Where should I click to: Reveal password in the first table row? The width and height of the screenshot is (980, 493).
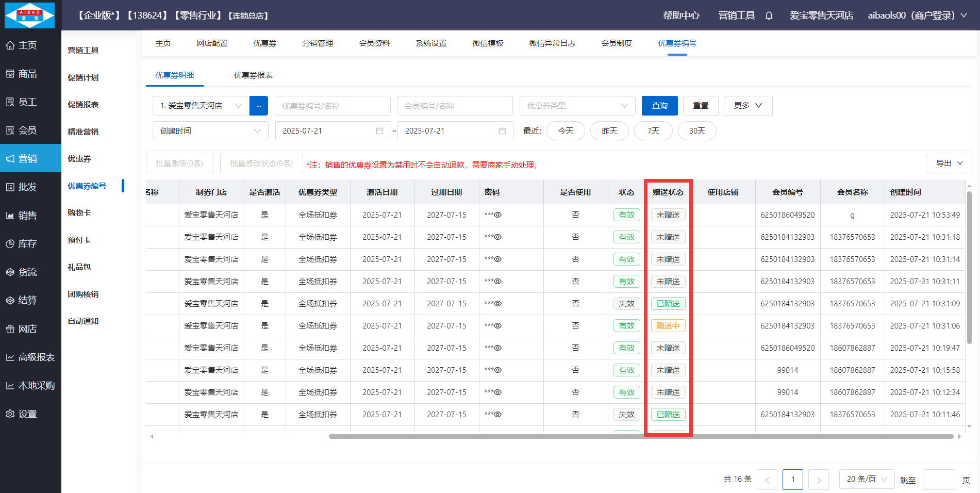click(x=498, y=215)
